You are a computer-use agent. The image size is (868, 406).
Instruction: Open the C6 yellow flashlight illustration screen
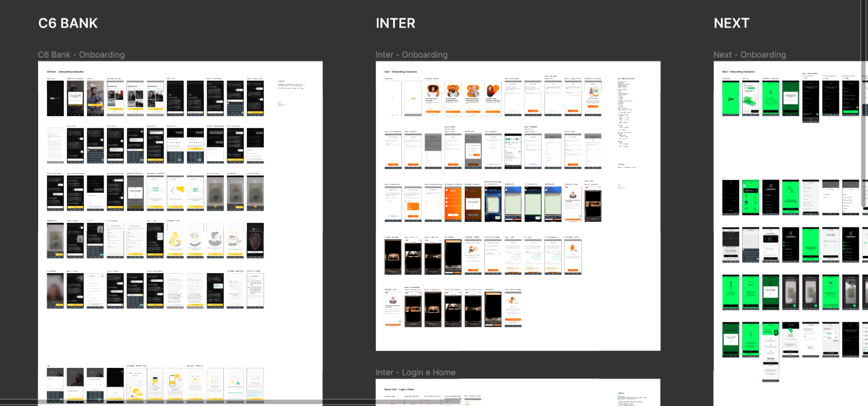pyautogui.click(x=175, y=193)
